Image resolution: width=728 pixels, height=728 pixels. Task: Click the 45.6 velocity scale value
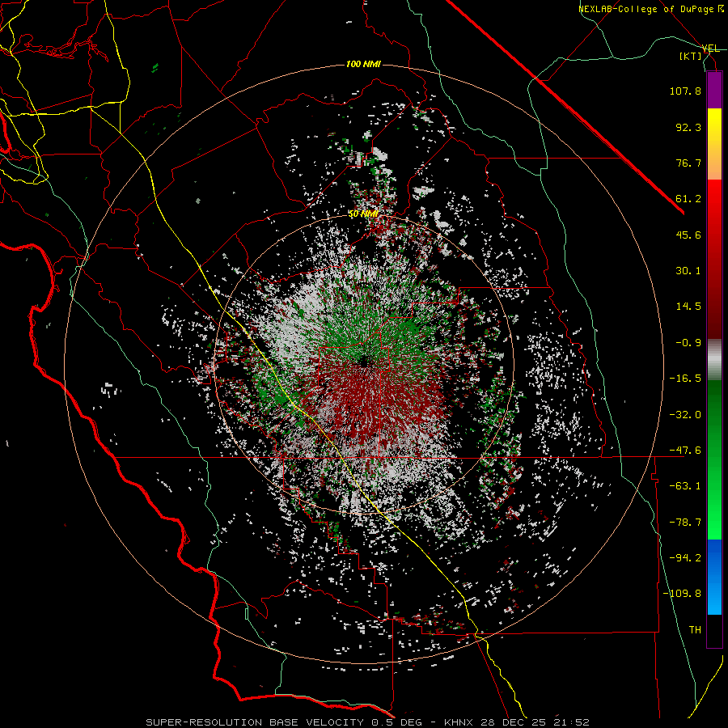pos(688,235)
